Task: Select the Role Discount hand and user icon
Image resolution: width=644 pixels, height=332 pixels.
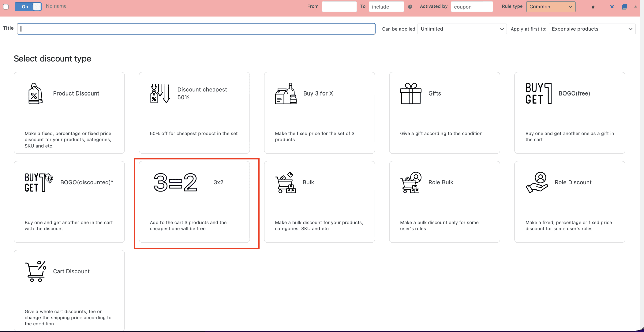Action: (536, 182)
